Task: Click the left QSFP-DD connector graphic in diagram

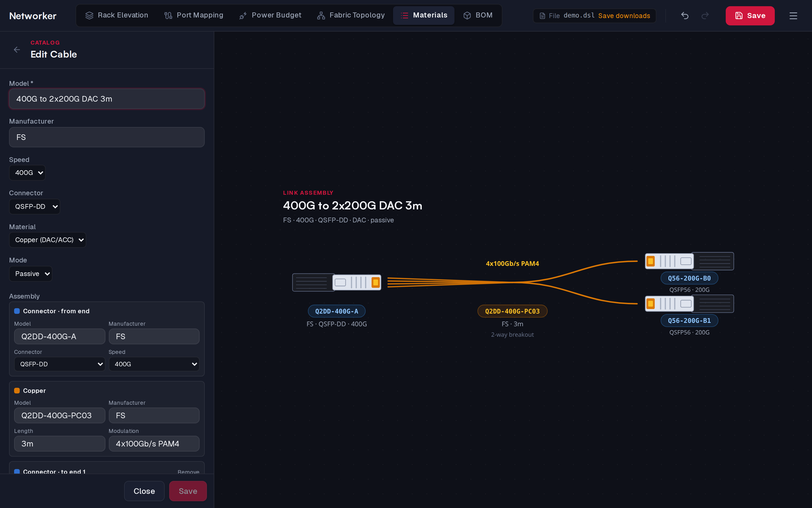Action: (x=337, y=282)
